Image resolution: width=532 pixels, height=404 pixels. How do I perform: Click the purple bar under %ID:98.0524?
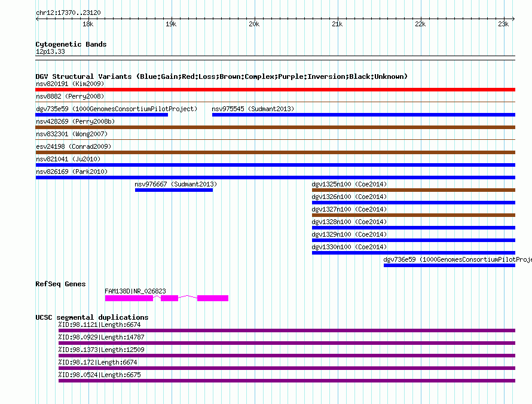pos(287,381)
